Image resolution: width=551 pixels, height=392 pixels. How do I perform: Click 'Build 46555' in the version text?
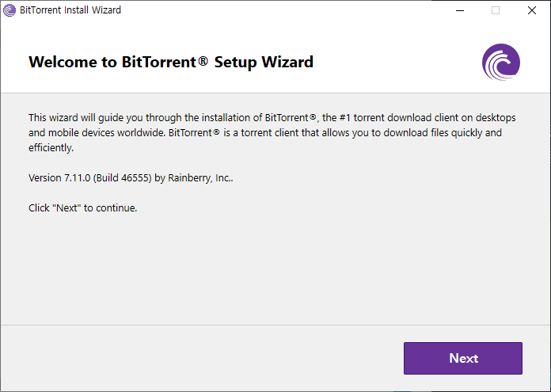[122, 178]
